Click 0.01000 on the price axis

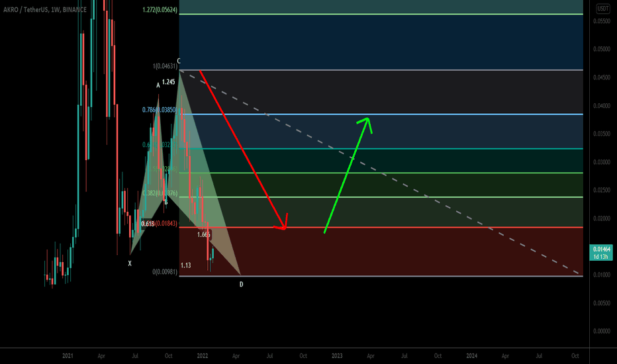602,275
